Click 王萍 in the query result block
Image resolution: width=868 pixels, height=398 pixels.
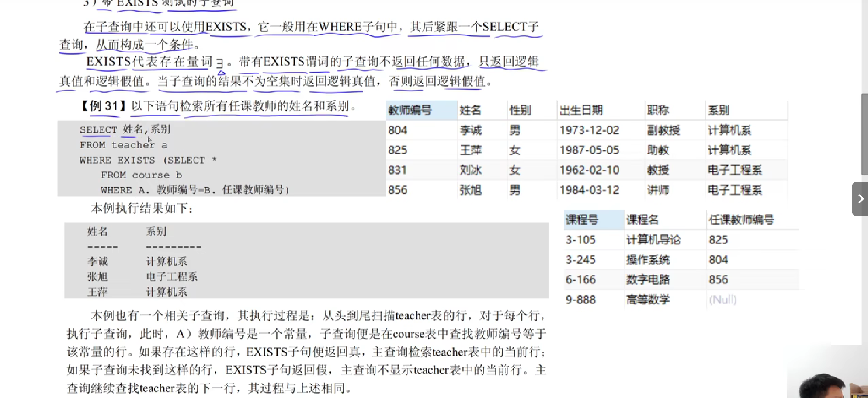(x=97, y=292)
